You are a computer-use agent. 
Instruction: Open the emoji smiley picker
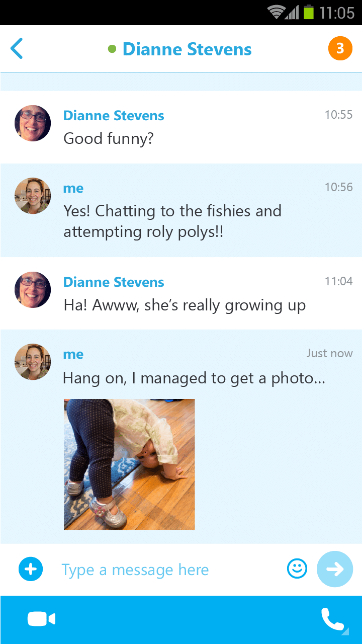click(x=297, y=569)
